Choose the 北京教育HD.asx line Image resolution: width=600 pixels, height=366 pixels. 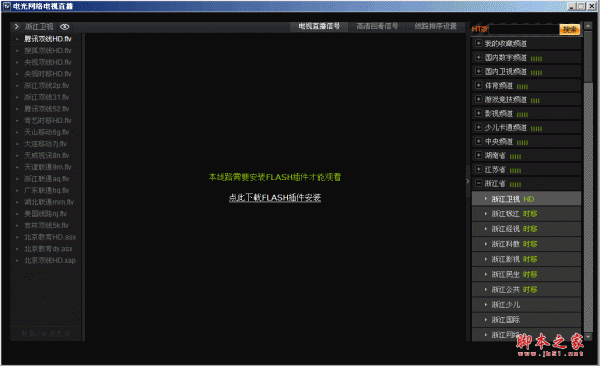(x=50, y=237)
